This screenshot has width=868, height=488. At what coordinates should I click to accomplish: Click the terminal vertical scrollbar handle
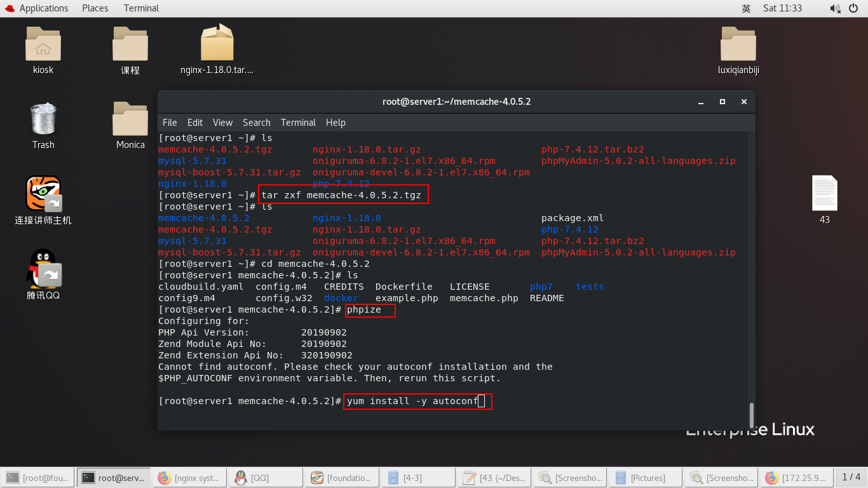point(752,415)
